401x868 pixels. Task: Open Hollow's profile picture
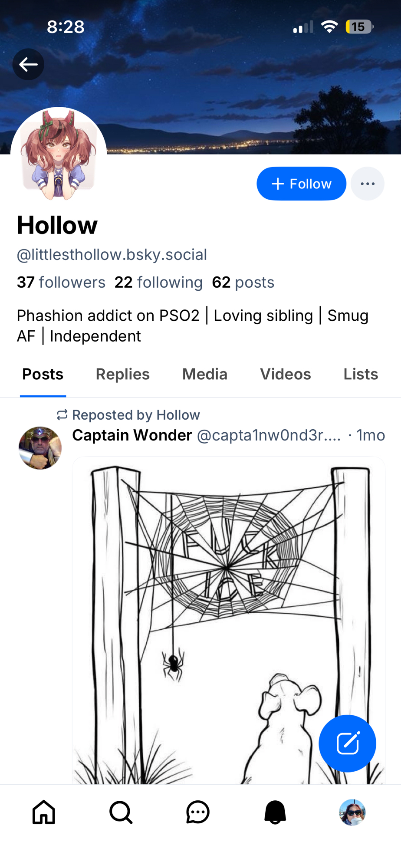tap(59, 154)
